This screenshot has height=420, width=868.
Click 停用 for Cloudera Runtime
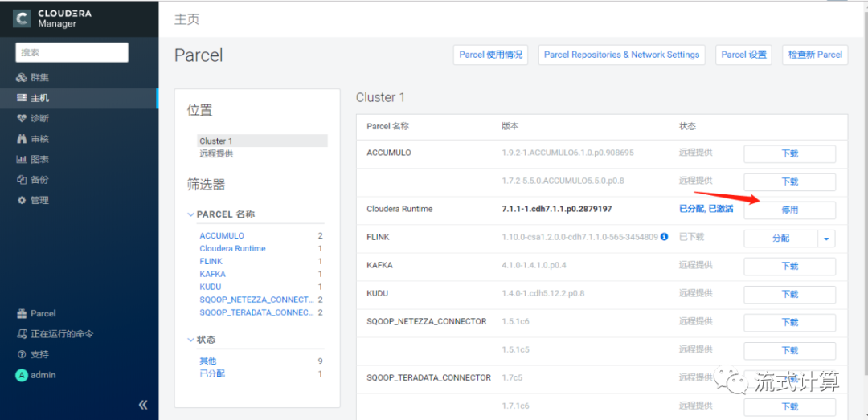[x=789, y=210]
